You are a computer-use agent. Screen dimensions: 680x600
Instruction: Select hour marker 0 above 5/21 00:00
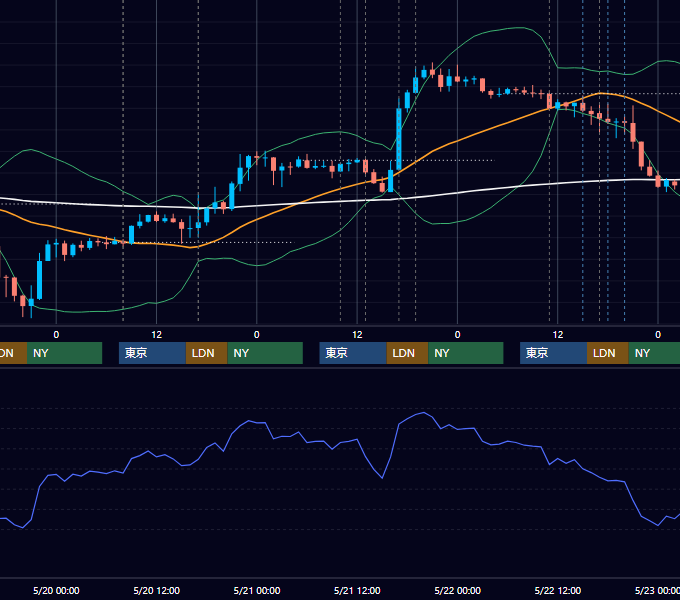click(257, 335)
